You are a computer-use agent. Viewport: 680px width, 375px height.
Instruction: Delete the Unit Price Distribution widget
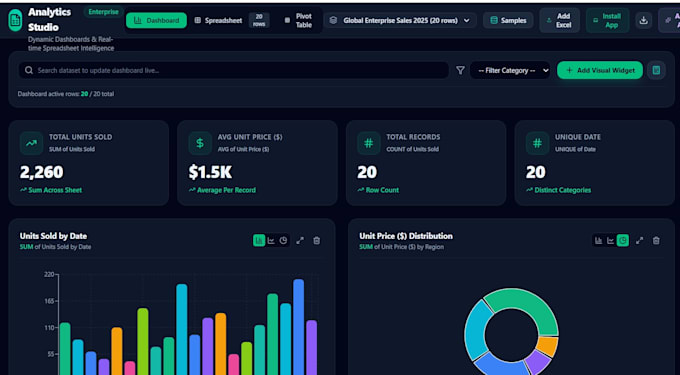pos(656,241)
